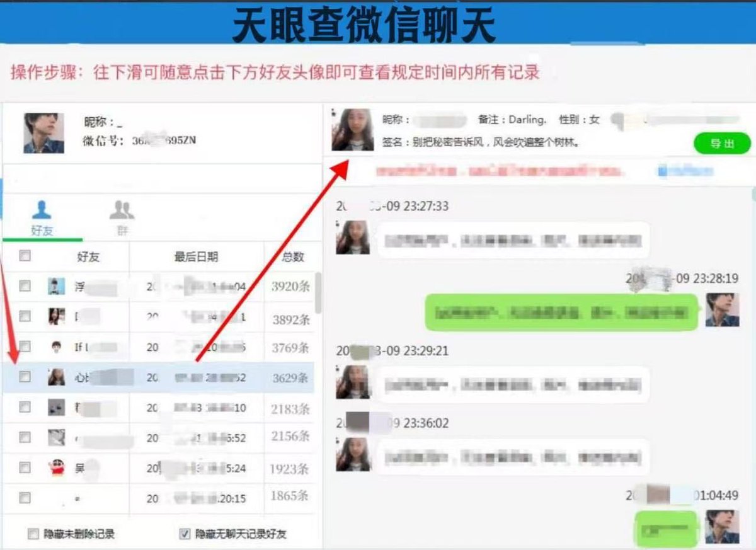Check the box for the 3892条 row
Screen dimensions: 756x550
click(x=25, y=316)
